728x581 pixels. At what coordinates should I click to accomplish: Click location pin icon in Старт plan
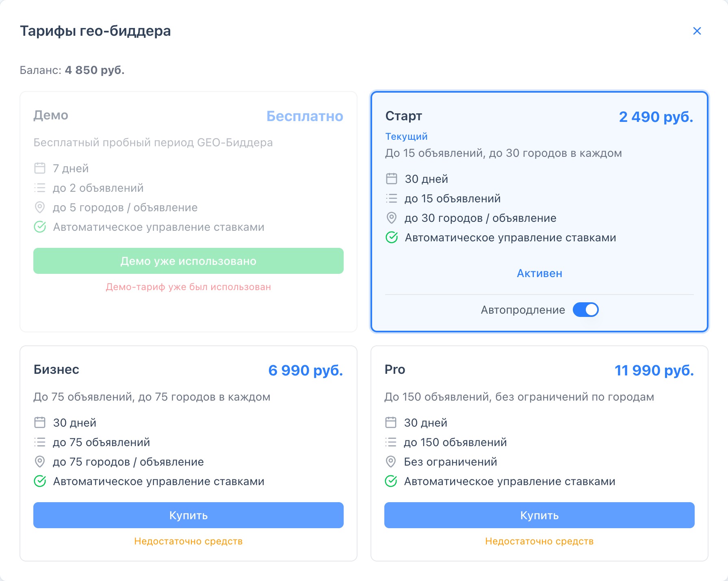pyautogui.click(x=392, y=218)
